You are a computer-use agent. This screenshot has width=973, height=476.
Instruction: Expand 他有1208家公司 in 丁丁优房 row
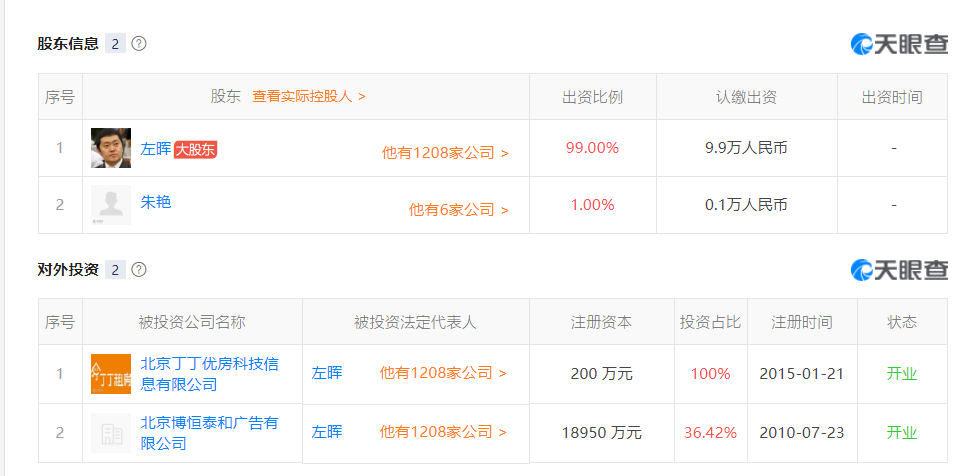[x=442, y=373]
